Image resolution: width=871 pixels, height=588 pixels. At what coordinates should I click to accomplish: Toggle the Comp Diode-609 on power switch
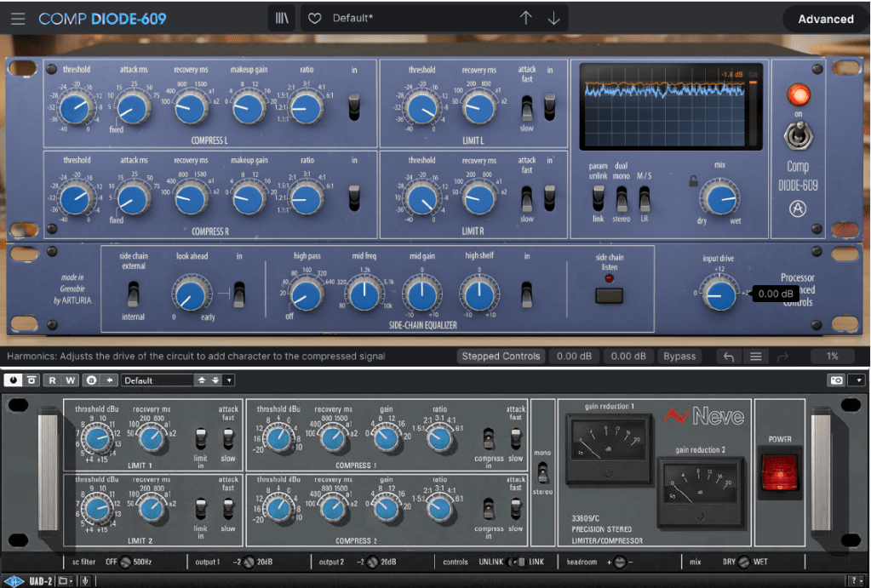[798, 134]
